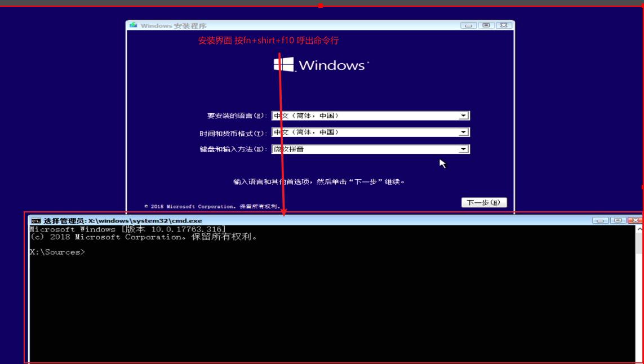Click the 下一步(N) button
644x364 pixels.
coord(484,202)
